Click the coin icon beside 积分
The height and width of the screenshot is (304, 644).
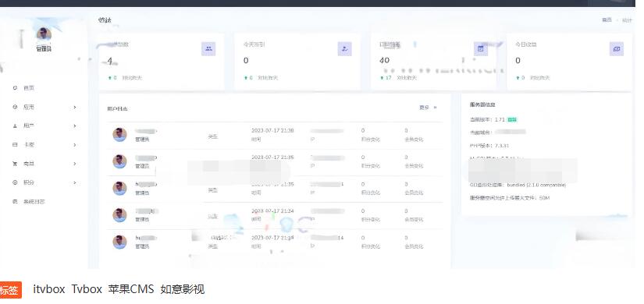coord(15,182)
